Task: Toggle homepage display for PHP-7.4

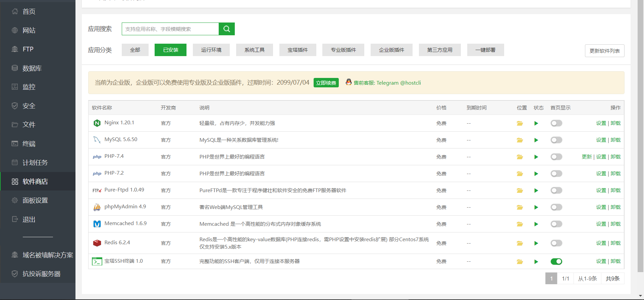Action: [556, 157]
